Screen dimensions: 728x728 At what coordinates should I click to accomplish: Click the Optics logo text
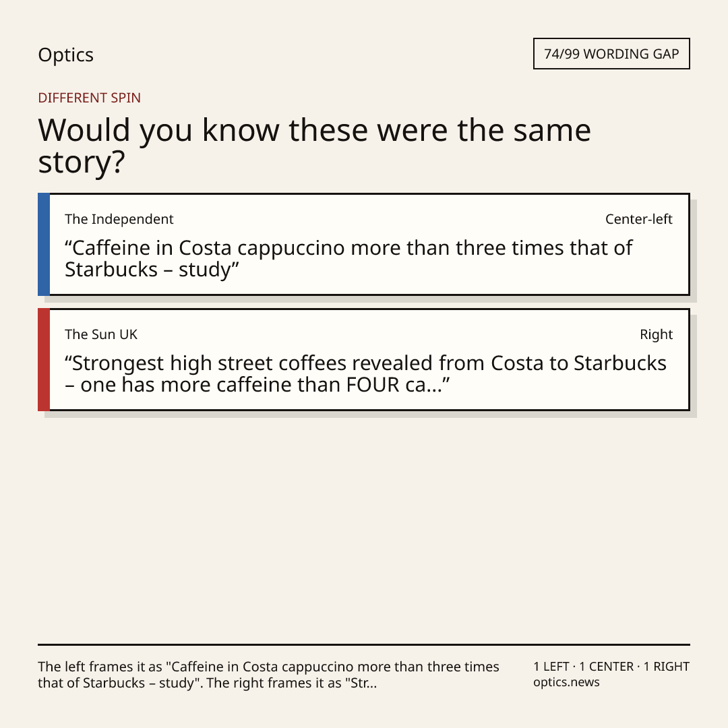click(x=65, y=55)
